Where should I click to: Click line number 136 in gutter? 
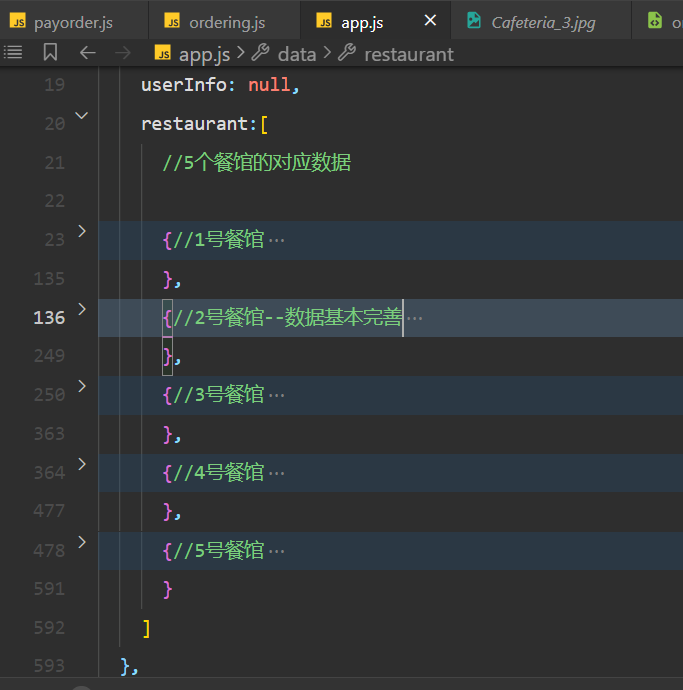[49, 318]
